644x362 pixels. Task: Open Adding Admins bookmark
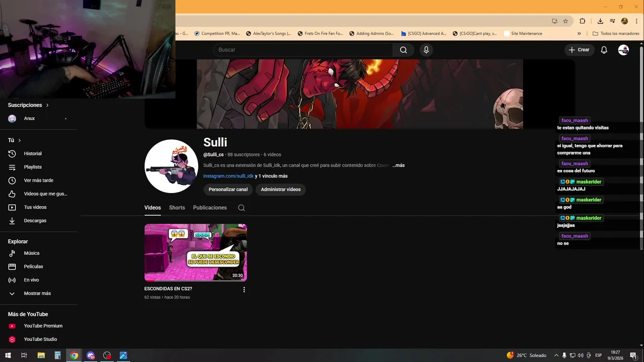[x=371, y=34]
